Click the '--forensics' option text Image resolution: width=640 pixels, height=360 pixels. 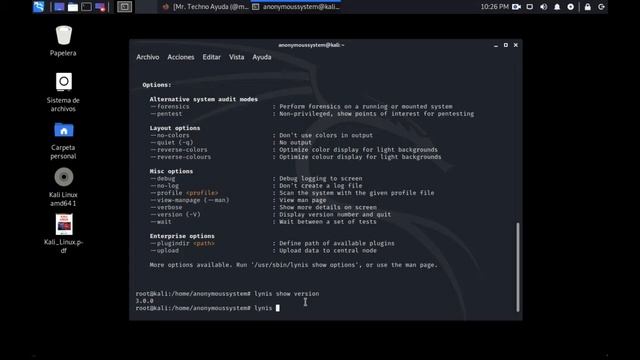pos(170,107)
